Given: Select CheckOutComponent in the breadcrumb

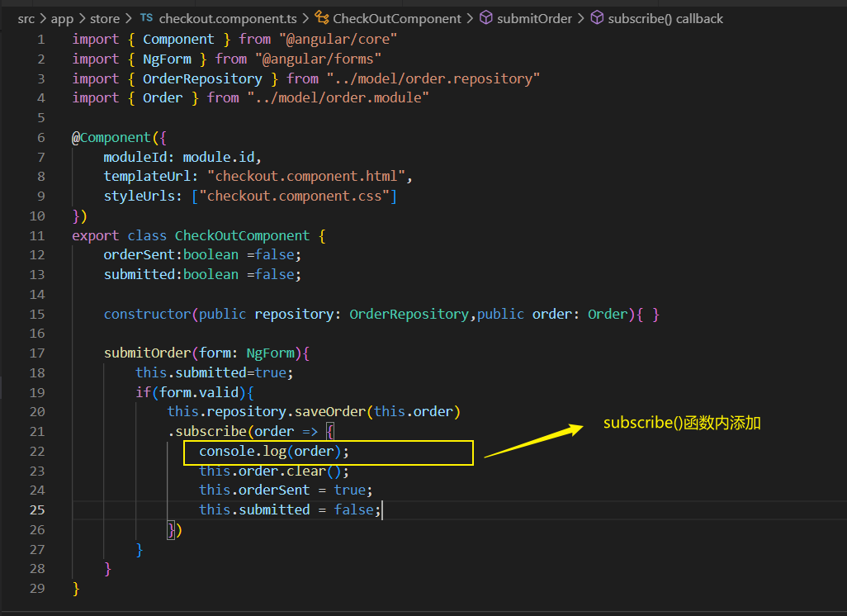Looking at the screenshot, I should [397, 19].
